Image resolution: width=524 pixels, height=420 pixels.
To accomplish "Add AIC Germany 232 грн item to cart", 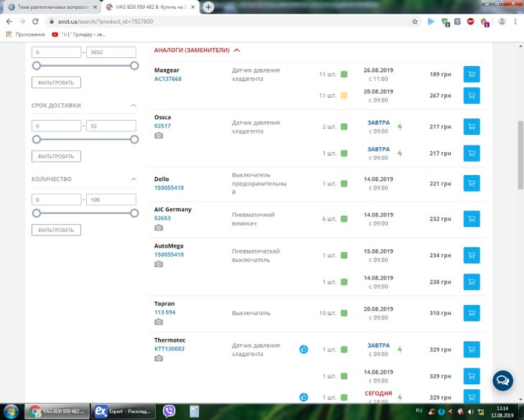I will [472, 219].
